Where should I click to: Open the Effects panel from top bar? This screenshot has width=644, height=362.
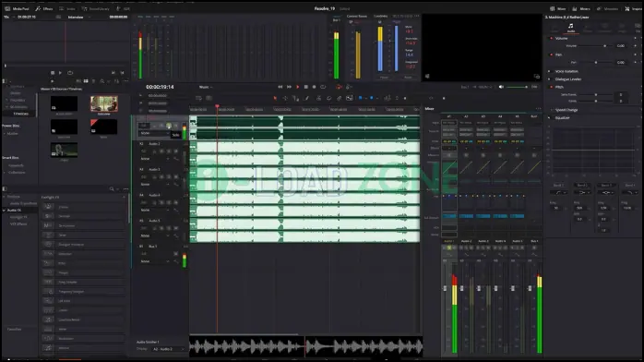(x=44, y=8)
